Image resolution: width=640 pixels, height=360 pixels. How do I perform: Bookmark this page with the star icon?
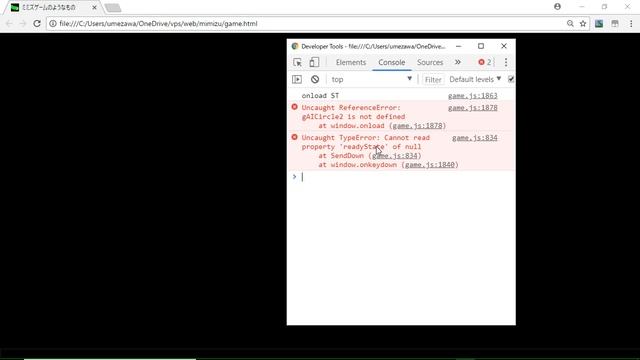[583, 24]
